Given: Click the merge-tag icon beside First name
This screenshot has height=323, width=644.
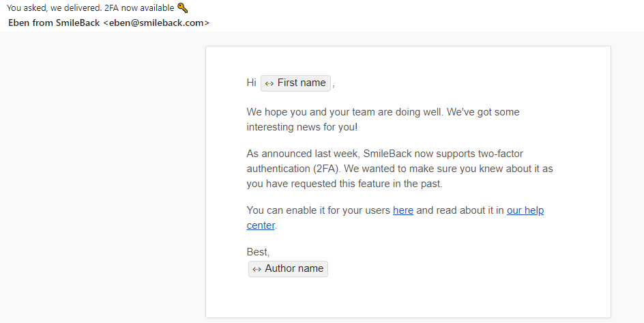Looking at the screenshot, I should coord(269,83).
